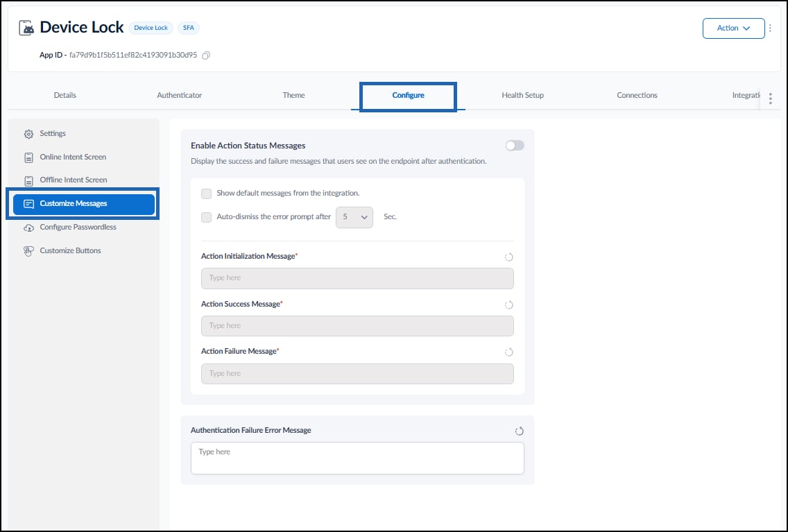Switch to the Details tab
This screenshot has width=788, height=532.
click(x=65, y=95)
